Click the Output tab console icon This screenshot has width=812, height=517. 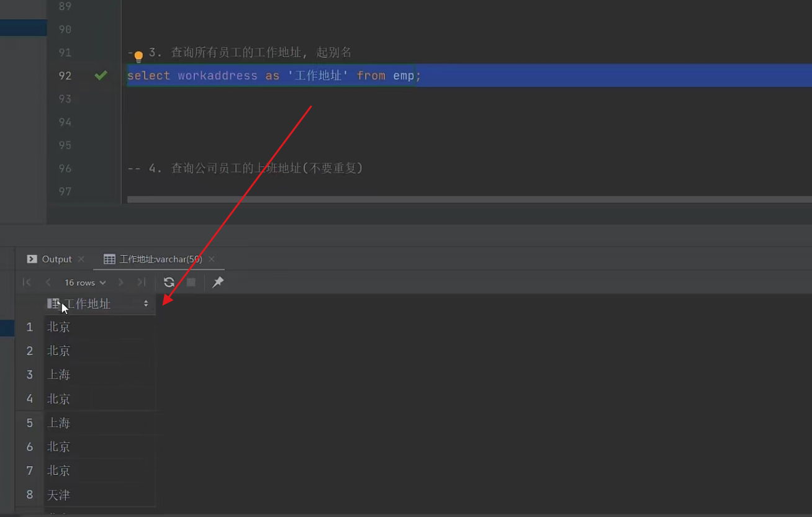tap(32, 259)
